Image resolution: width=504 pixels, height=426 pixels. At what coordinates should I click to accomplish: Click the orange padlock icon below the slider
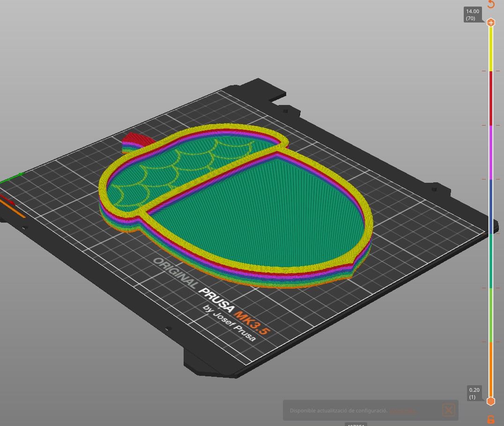click(x=491, y=419)
